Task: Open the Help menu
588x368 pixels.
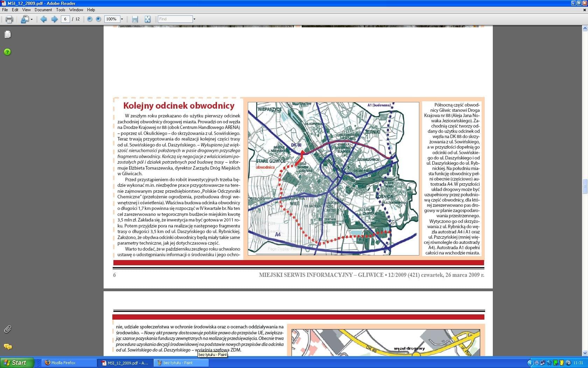Action: coord(91,10)
